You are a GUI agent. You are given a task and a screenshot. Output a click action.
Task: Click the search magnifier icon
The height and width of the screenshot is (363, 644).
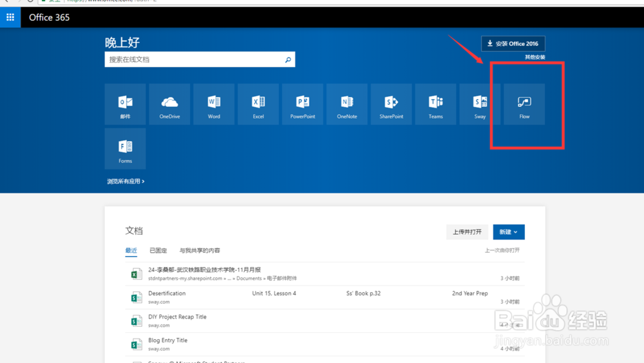[288, 59]
